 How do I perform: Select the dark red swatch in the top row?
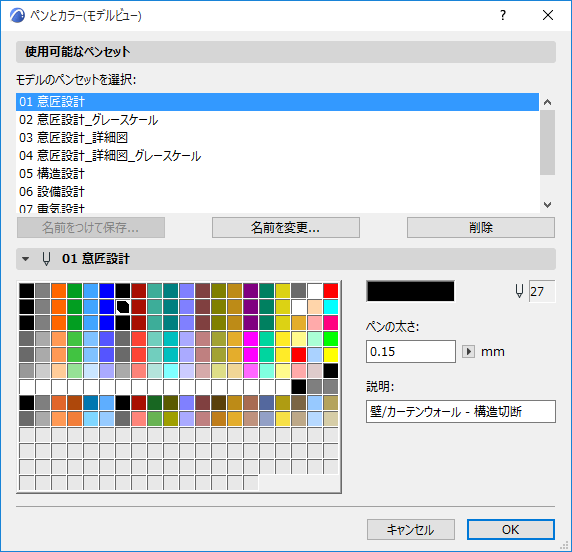point(139,291)
